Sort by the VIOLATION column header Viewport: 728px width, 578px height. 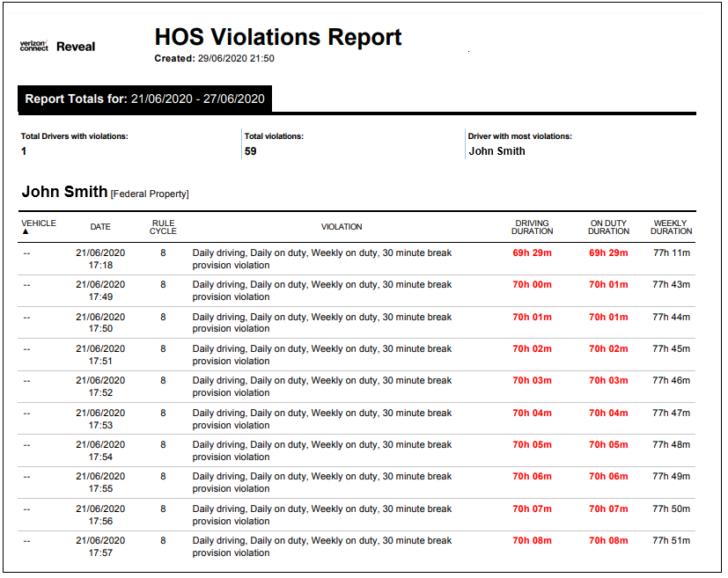click(342, 227)
